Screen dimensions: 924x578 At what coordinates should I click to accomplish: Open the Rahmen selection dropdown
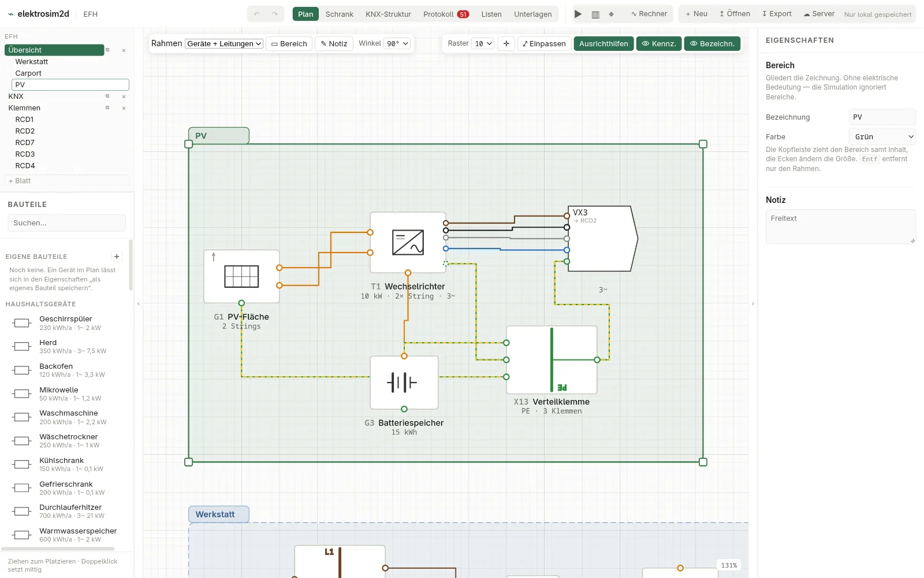[224, 43]
